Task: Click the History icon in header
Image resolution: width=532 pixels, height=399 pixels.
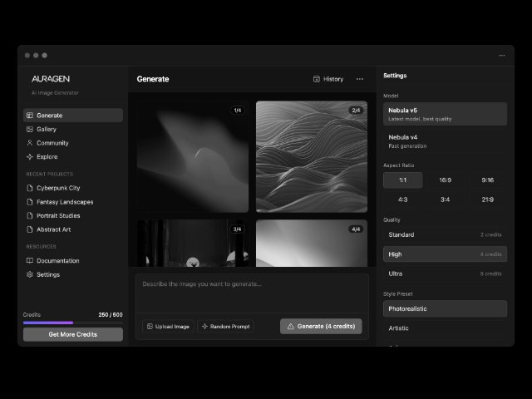Action: [x=317, y=79]
